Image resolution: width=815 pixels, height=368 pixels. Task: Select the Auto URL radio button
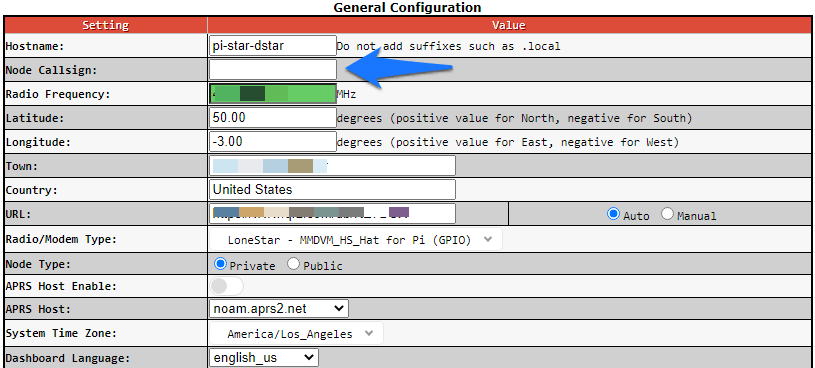pos(614,214)
